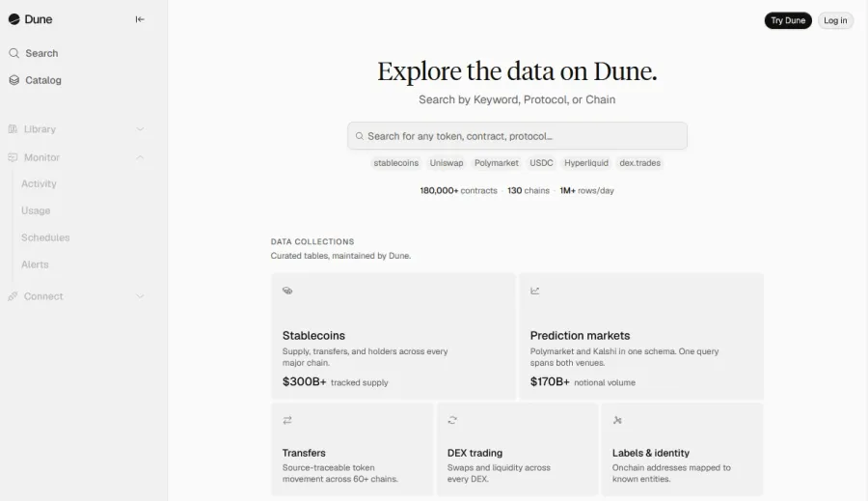Expand the Connect section chevron
Image resolution: width=868 pixels, height=501 pixels.
[x=140, y=296]
